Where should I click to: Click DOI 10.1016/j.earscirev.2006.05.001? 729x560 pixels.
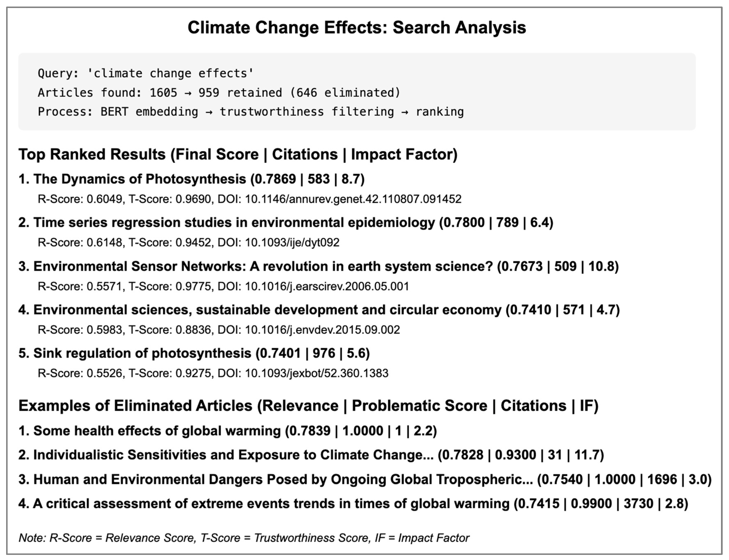[x=327, y=286]
